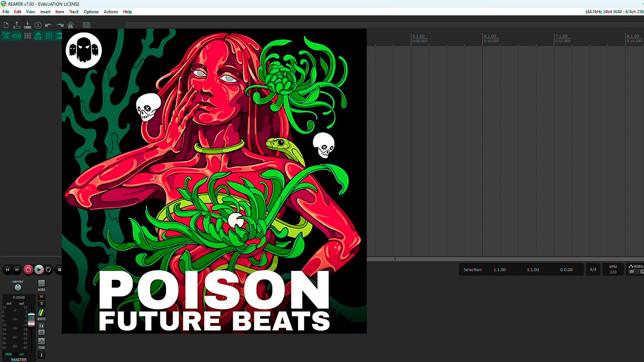Click the horizontal arrange scrollbar

505,259
